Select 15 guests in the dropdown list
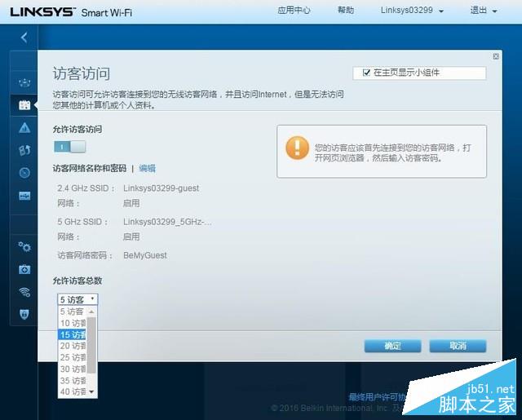 [72, 335]
